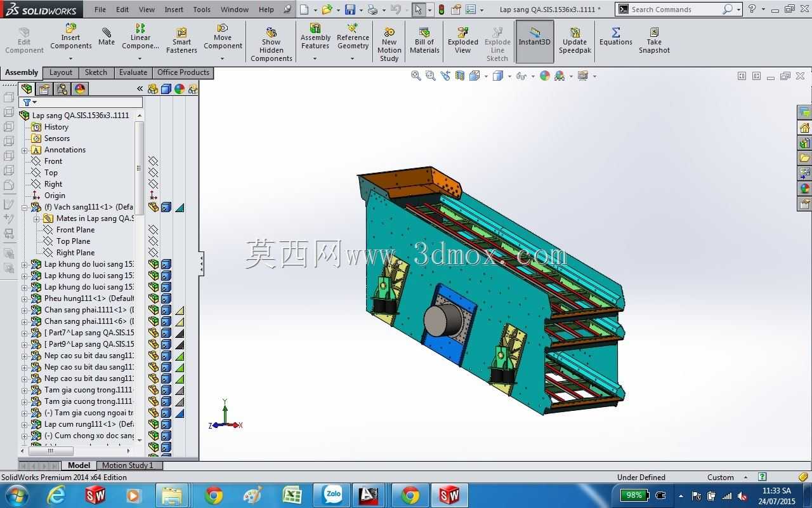The height and width of the screenshot is (508, 812).
Task: Toggle visibility of the Part9^Lap sang row
Action: click(154, 344)
